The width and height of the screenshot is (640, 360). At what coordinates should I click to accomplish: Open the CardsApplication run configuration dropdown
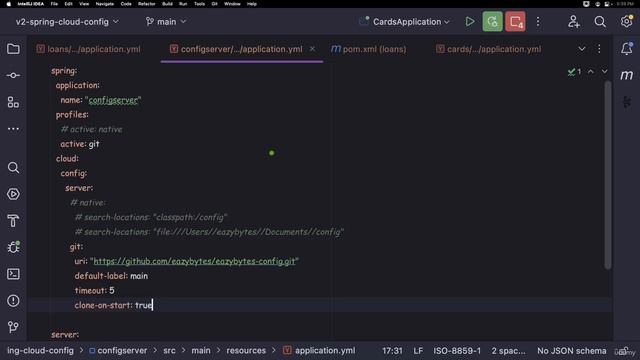(x=404, y=22)
